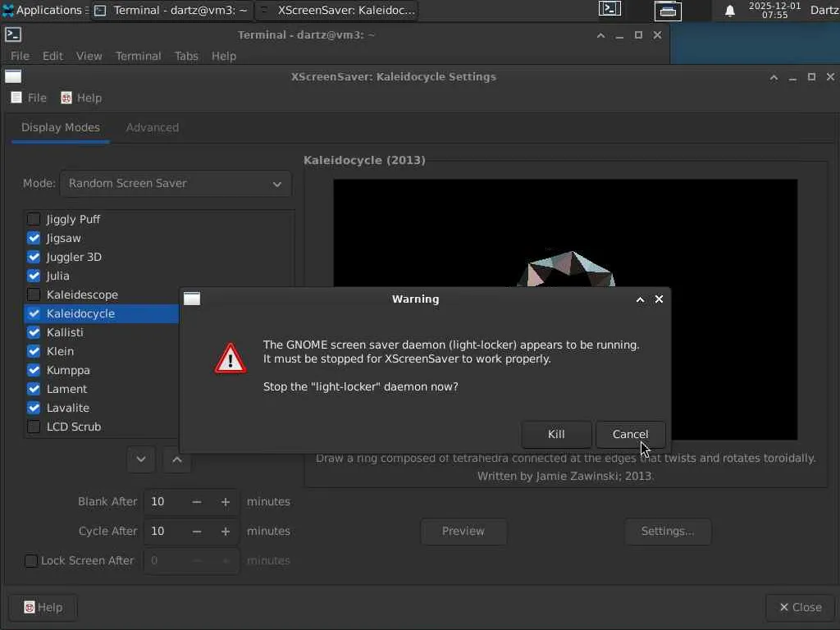The image size is (840, 630).
Task: Open Terminal Tabs menu
Action: pos(186,56)
